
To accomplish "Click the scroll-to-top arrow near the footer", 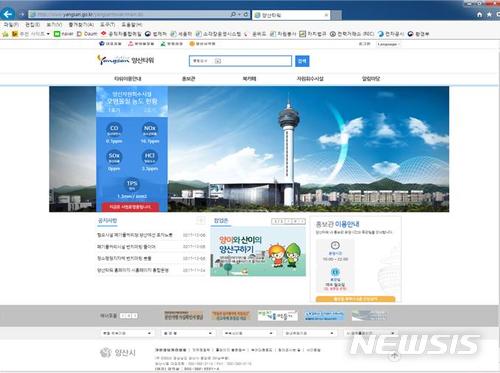I will 395,356.
